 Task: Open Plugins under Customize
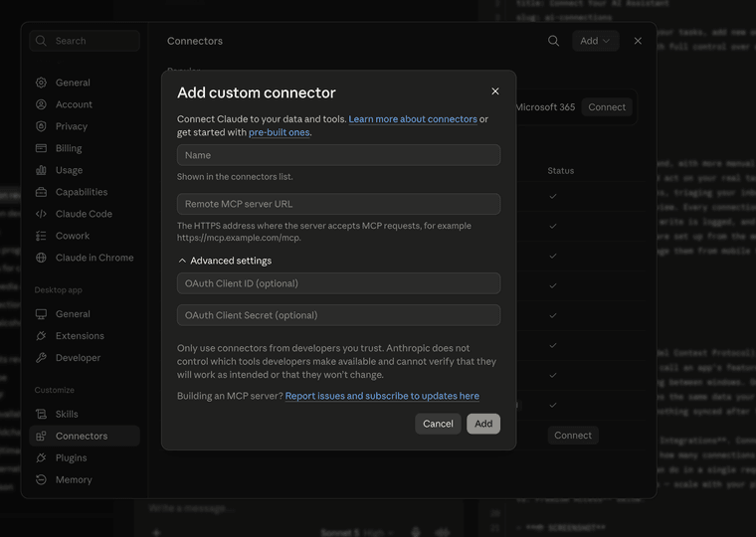[85, 457]
